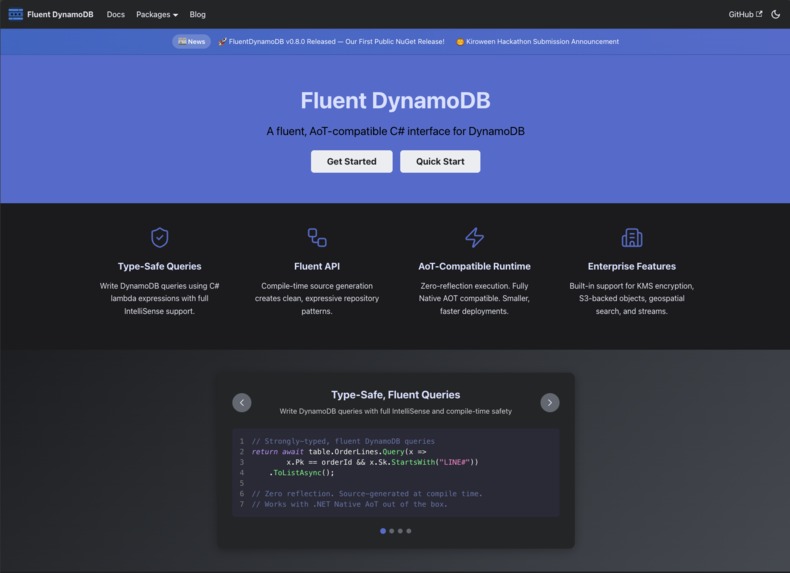Viewport: 790px width, 573px height.
Task: Show the next carousel slide
Action: 550,403
